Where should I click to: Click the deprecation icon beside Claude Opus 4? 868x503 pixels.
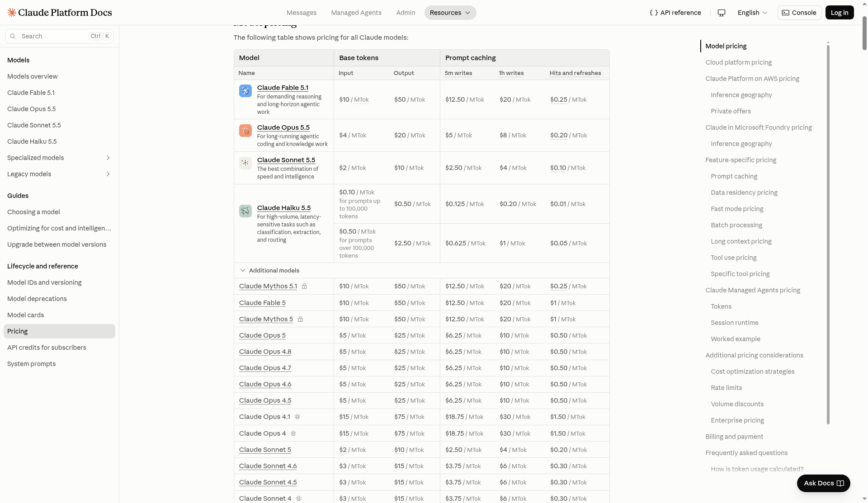click(293, 433)
